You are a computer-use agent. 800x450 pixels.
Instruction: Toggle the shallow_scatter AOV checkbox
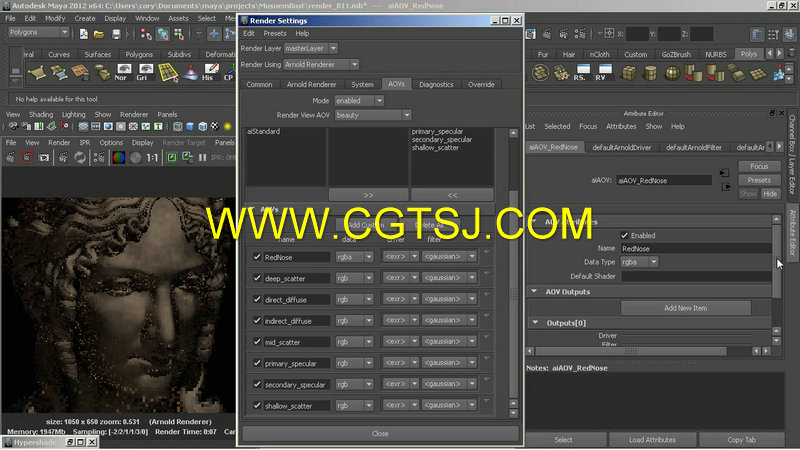257,406
